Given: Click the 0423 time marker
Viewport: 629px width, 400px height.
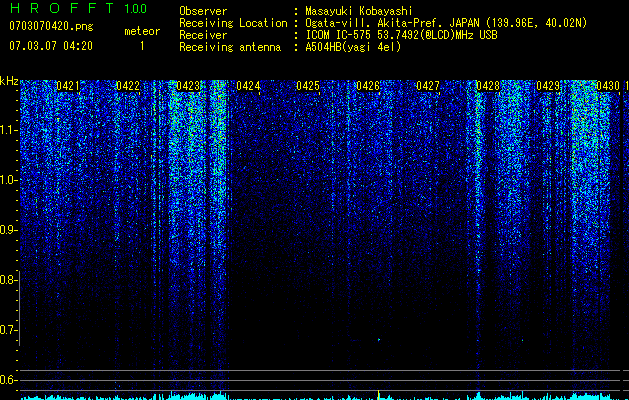Looking at the screenshot, I should (x=188, y=86).
